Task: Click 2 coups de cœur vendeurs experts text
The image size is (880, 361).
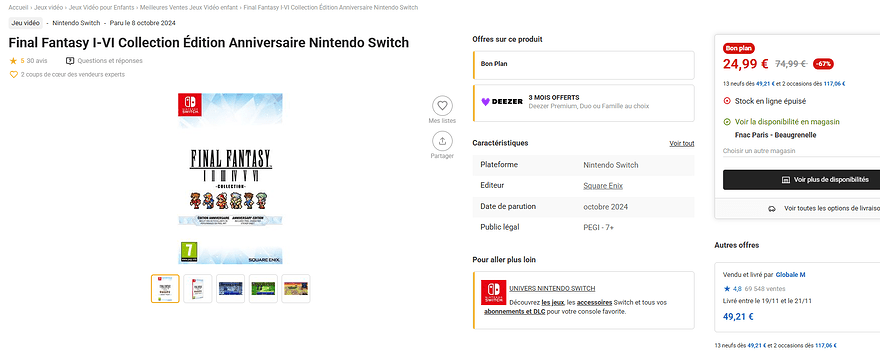Action: 73,75
